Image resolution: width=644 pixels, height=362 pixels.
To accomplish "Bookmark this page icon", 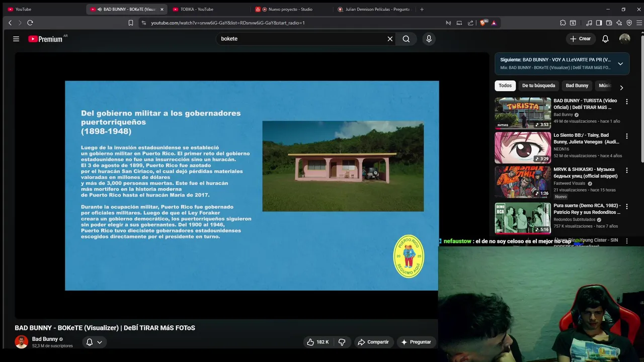I will [x=131, y=23].
